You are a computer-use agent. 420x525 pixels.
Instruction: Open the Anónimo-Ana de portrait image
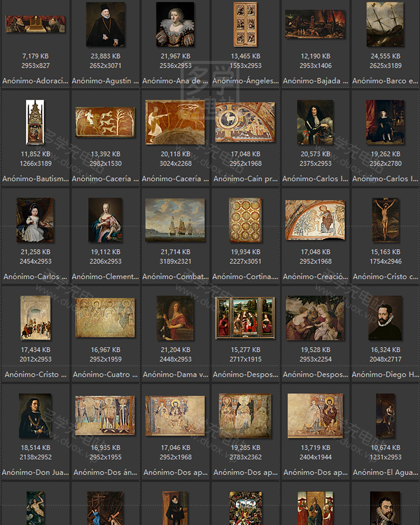[175, 24]
